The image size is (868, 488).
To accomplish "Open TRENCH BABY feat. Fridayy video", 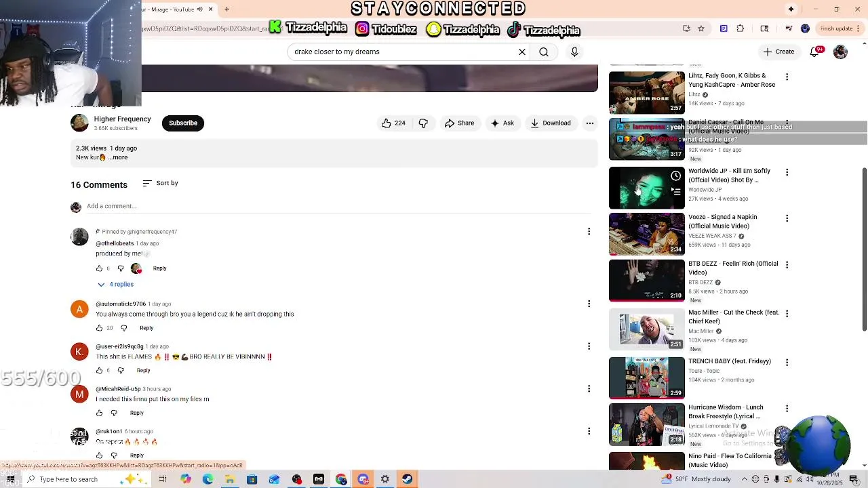I will [647, 378].
